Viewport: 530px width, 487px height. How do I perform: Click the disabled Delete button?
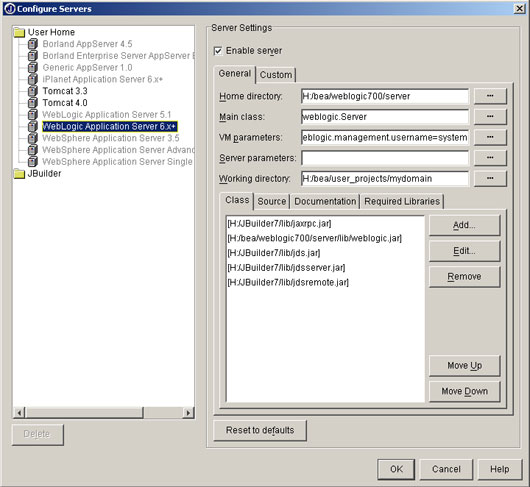(x=37, y=434)
